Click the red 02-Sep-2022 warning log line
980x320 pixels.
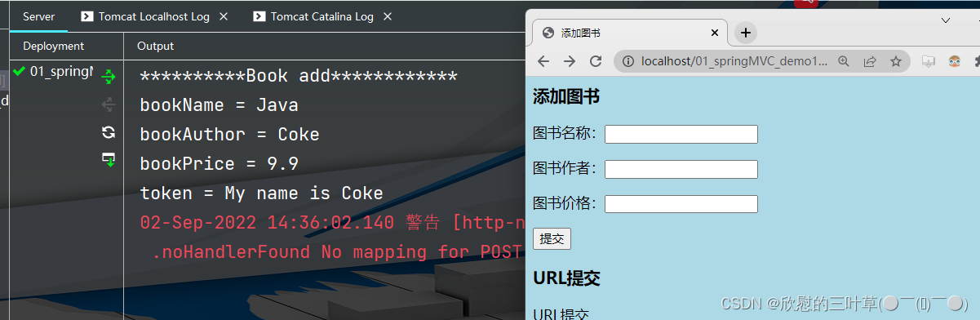click(x=332, y=223)
